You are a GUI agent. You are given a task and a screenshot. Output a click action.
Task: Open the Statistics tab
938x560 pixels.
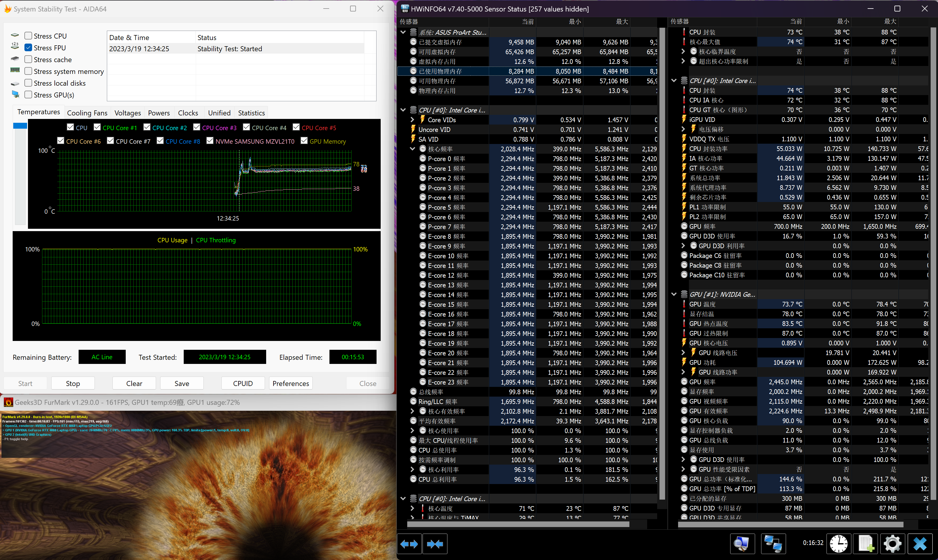click(251, 113)
